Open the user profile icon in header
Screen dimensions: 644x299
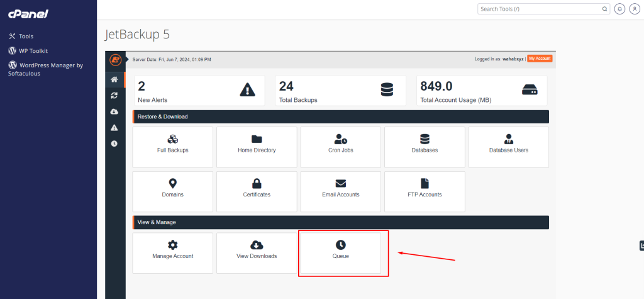click(x=634, y=9)
